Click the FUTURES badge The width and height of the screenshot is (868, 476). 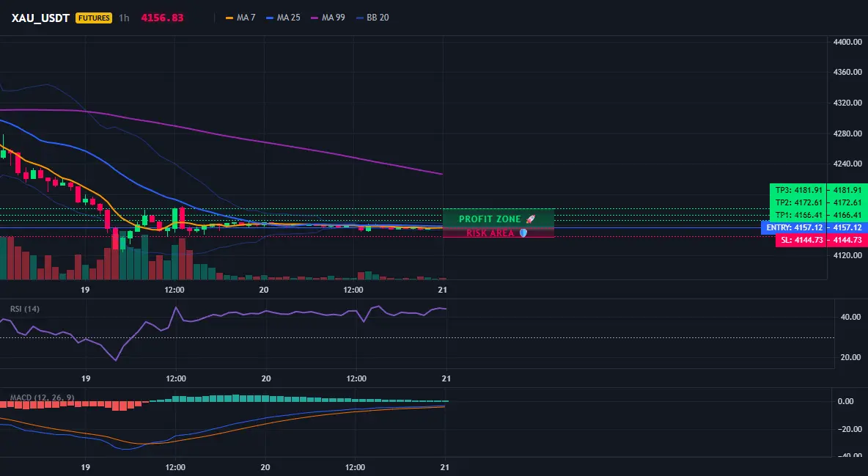click(x=94, y=18)
